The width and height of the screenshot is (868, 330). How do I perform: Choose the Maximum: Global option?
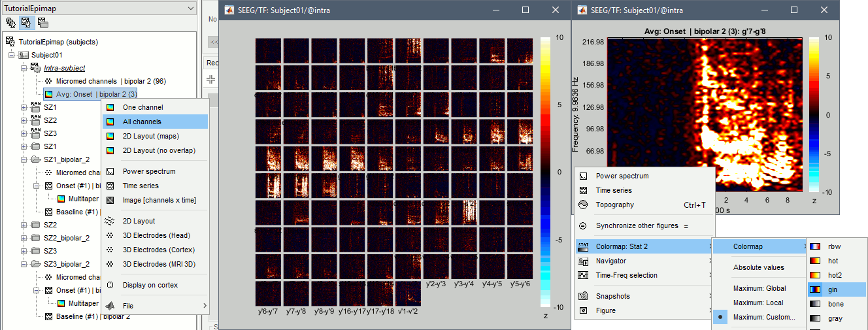(759, 288)
